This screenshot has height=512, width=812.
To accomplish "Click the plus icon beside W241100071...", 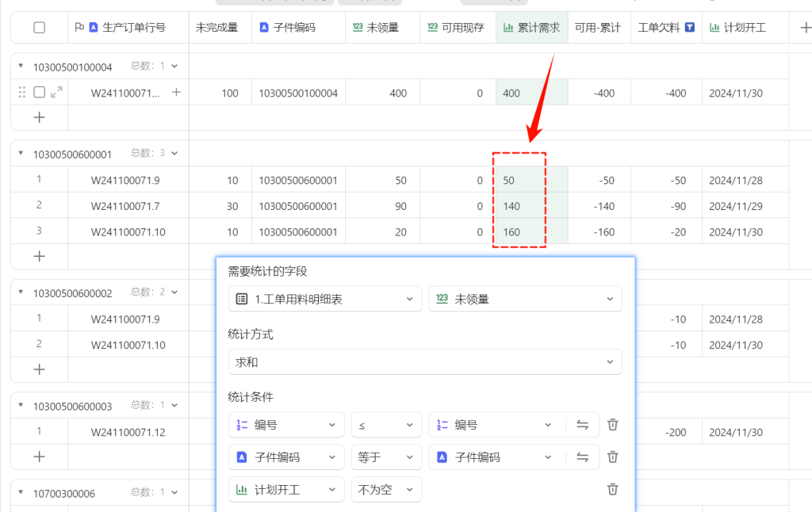I will (x=176, y=92).
